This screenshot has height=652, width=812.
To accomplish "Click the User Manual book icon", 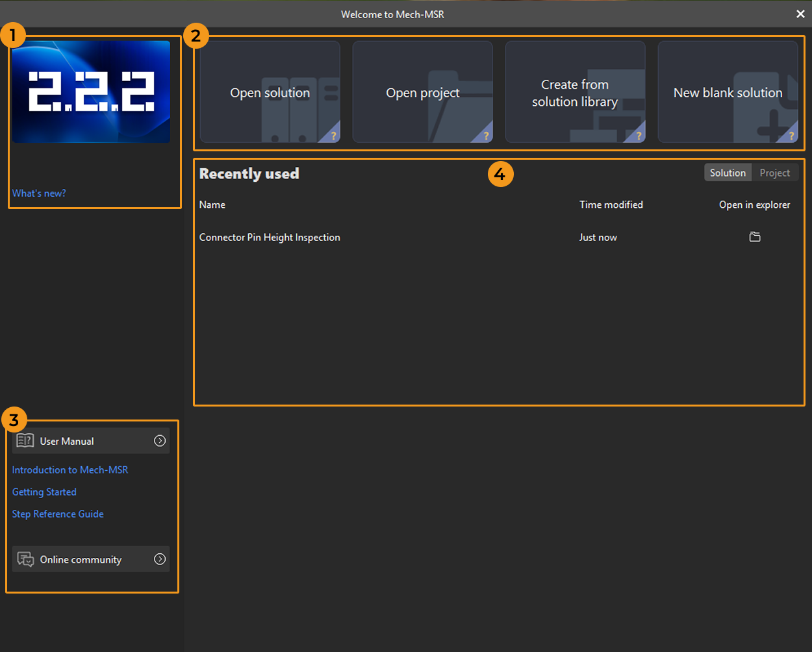I will 25,441.
